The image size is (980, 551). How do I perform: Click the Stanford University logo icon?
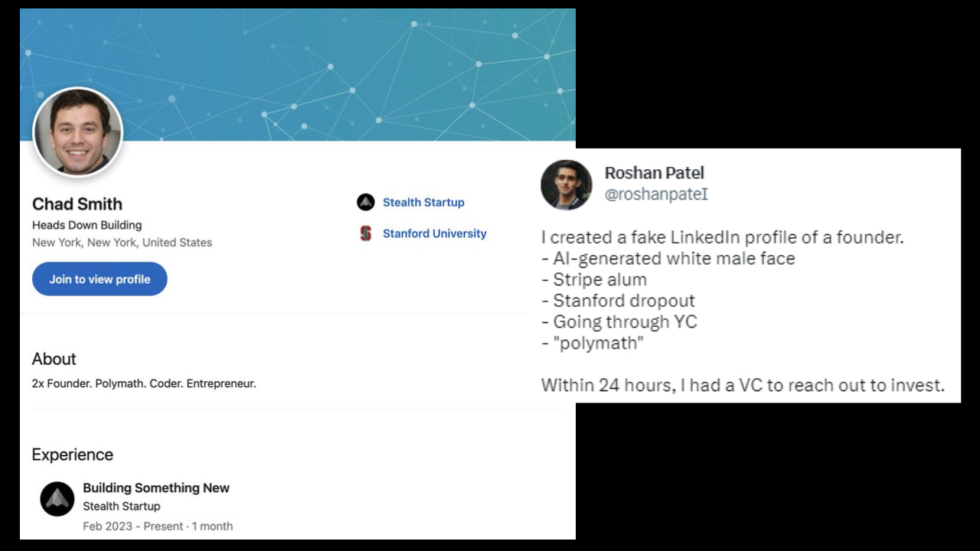pos(365,233)
